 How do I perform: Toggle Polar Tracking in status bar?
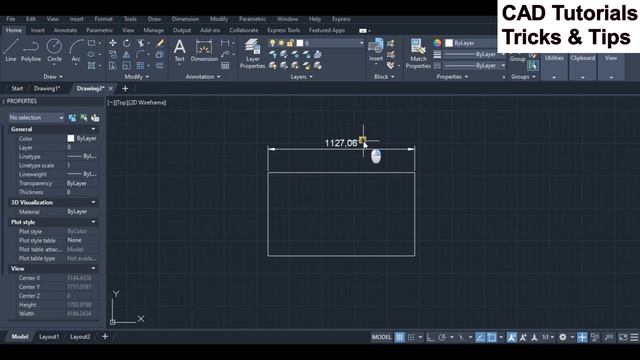coord(442,337)
